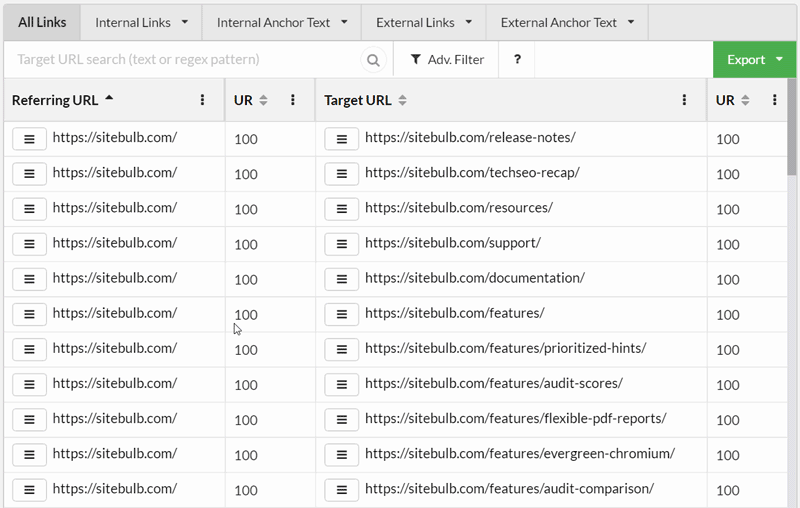800x508 pixels.
Task: Click the vertical scrollbar thumb
Action: (791, 128)
